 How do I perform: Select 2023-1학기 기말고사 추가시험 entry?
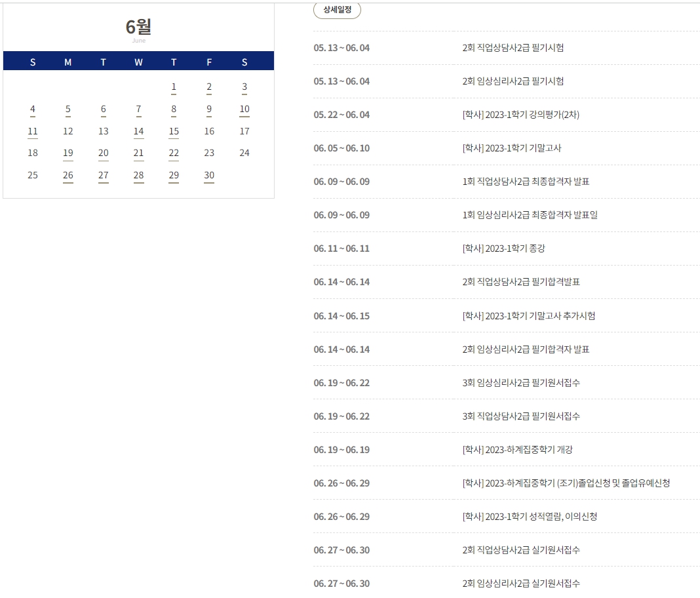[528, 316]
